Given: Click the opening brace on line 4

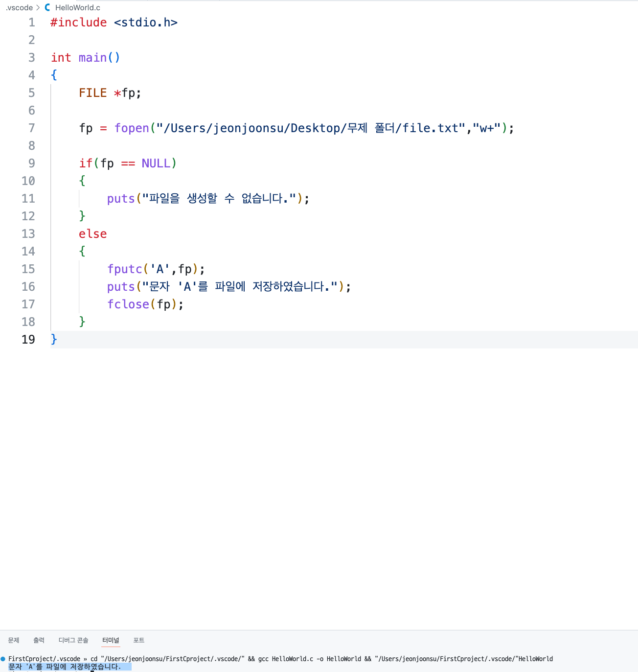Looking at the screenshot, I should 54,75.
